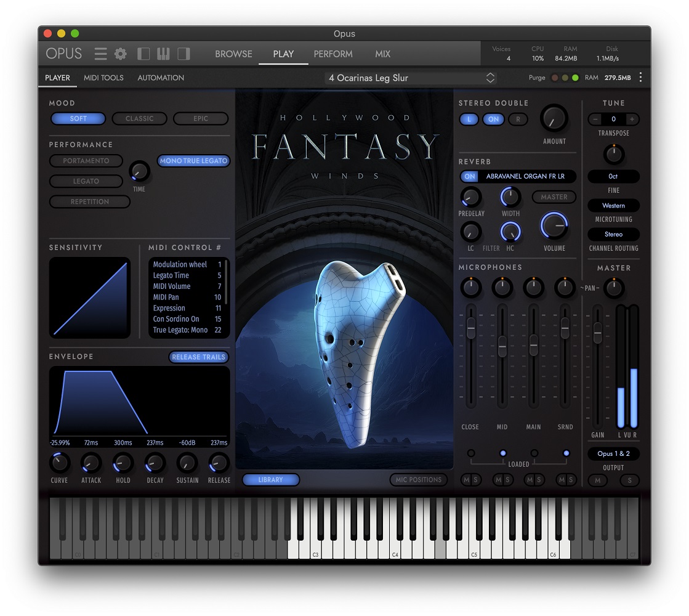Open the Stereo channel routing dropdown

tap(613, 234)
